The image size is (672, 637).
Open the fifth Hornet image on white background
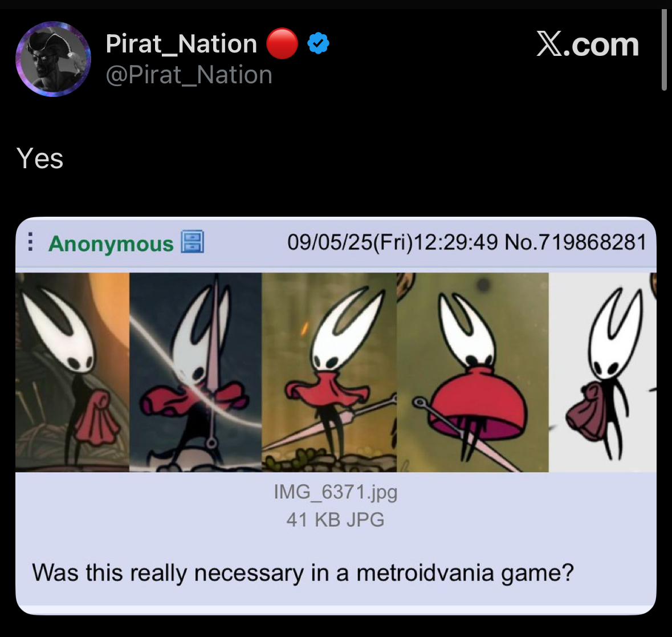tap(602, 372)
